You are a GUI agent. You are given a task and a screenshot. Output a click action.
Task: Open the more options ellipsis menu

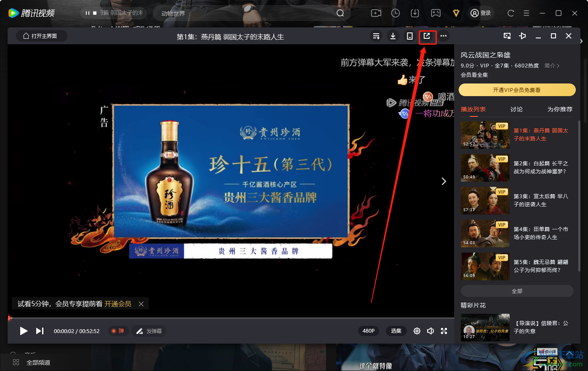[x=444, y=36]
